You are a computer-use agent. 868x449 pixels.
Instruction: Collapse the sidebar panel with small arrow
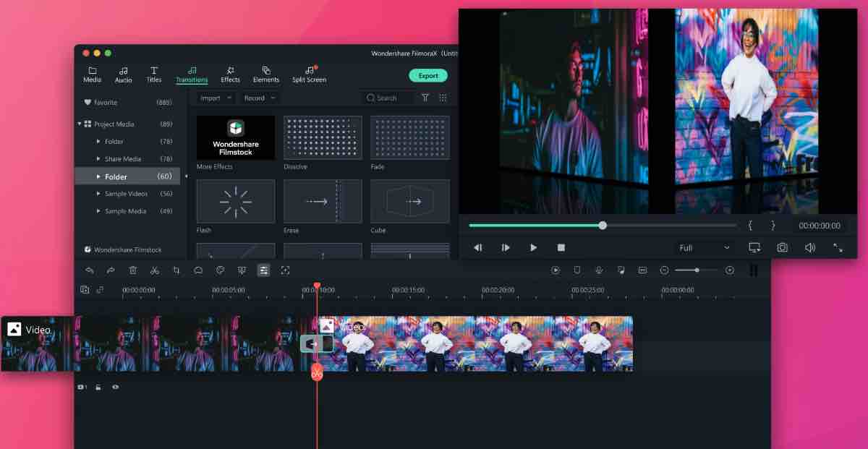tap(186, 176)
